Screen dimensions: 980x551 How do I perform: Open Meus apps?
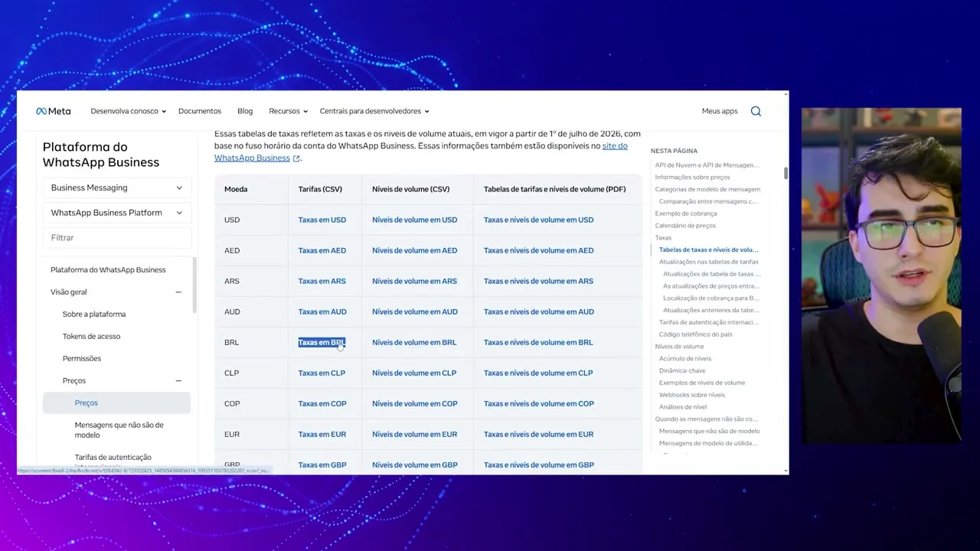pyautogui.click(x=720, y=111)
